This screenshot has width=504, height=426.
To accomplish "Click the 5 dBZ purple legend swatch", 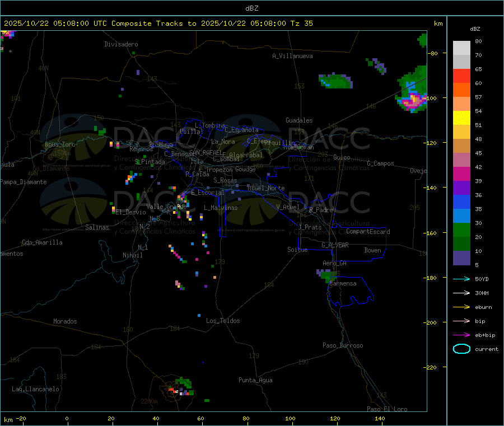I will coord(461,258).
